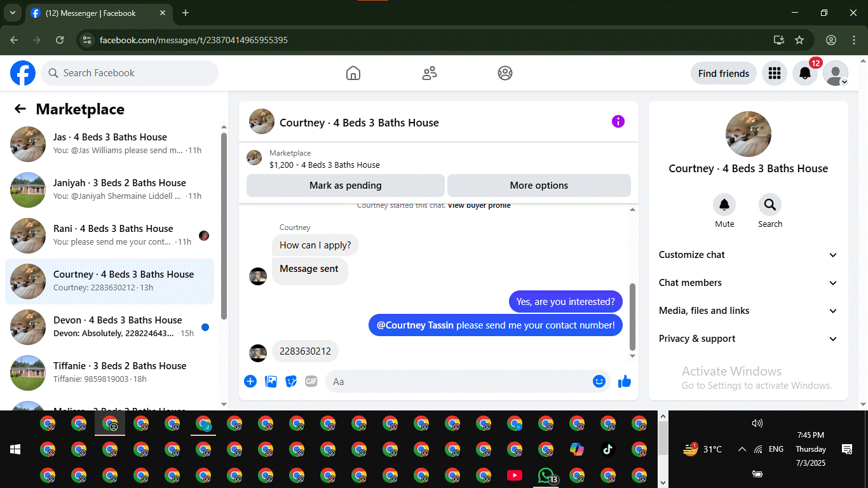This screenshot has width=868, height=488.
Task: Open View buyer profile link
Action: pyautogui.click(x=479, y=205)
